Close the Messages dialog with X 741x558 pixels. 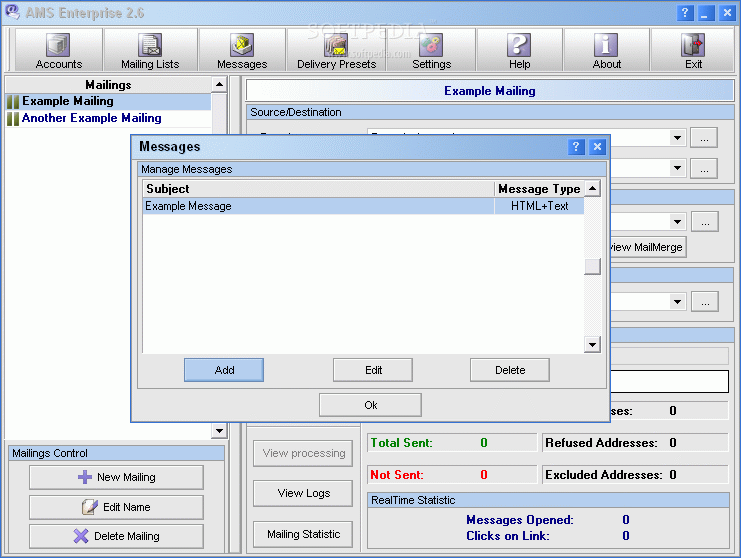click(x=597, y=146)
